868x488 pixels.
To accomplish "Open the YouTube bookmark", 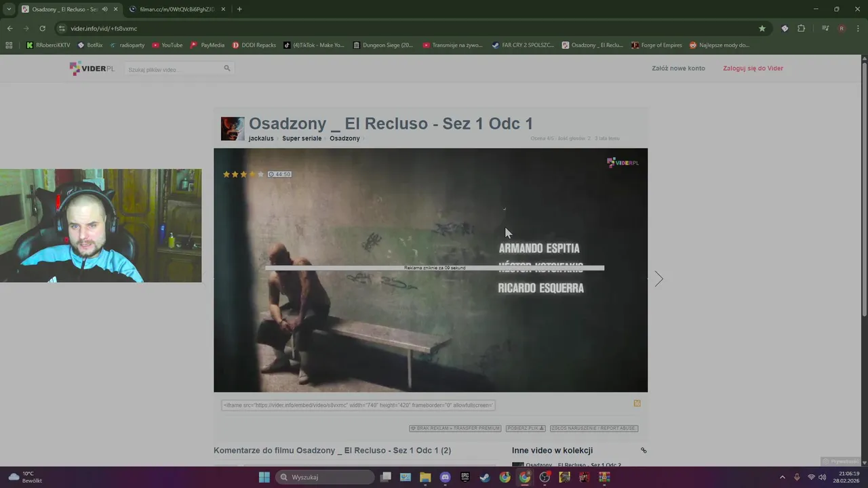I will (167, 45).
